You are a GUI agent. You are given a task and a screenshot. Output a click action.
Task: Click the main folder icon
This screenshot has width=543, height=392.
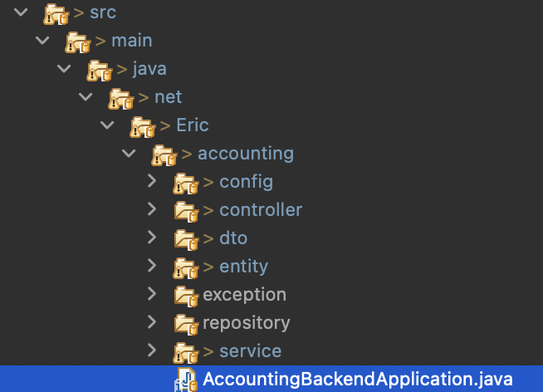78,42
